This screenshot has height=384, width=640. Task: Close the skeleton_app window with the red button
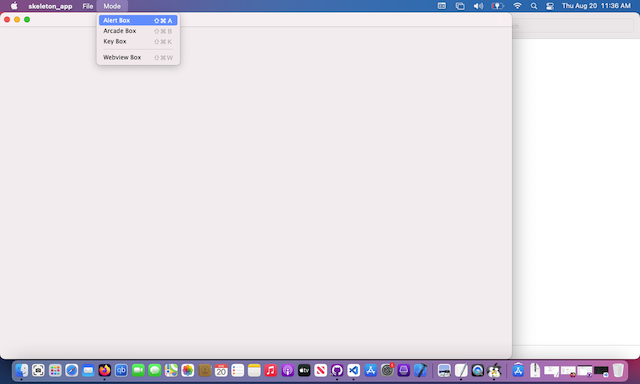coord(7,20)
